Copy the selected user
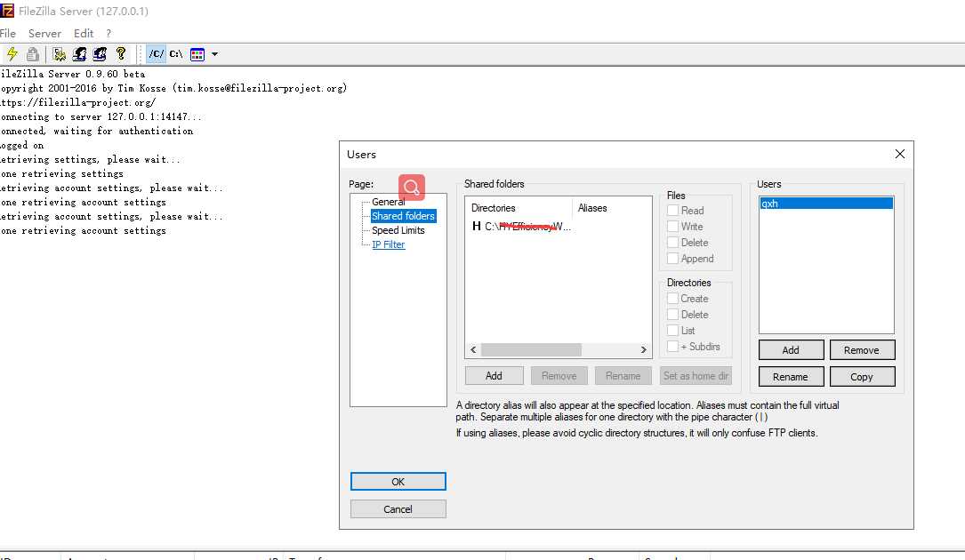965x560 pixels. [862, 377]
